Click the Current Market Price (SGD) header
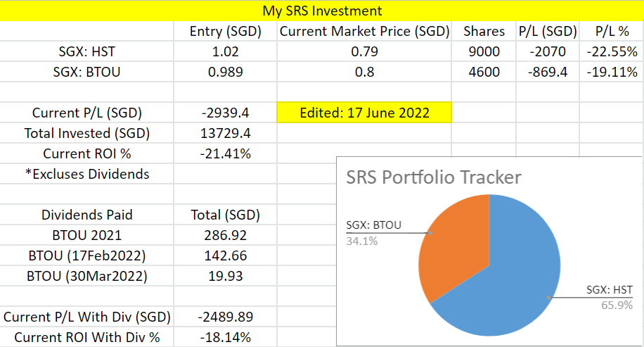The image size is (644, 347). 364,31
